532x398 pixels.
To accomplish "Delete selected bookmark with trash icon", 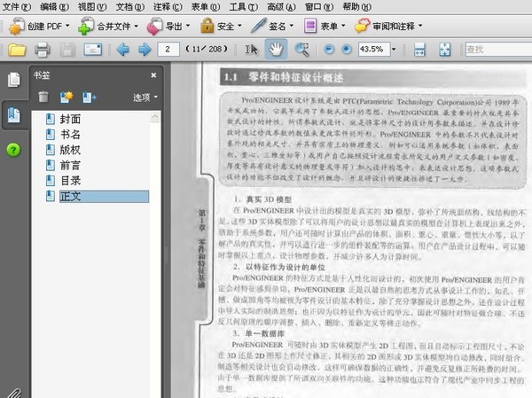I will 43,97.
